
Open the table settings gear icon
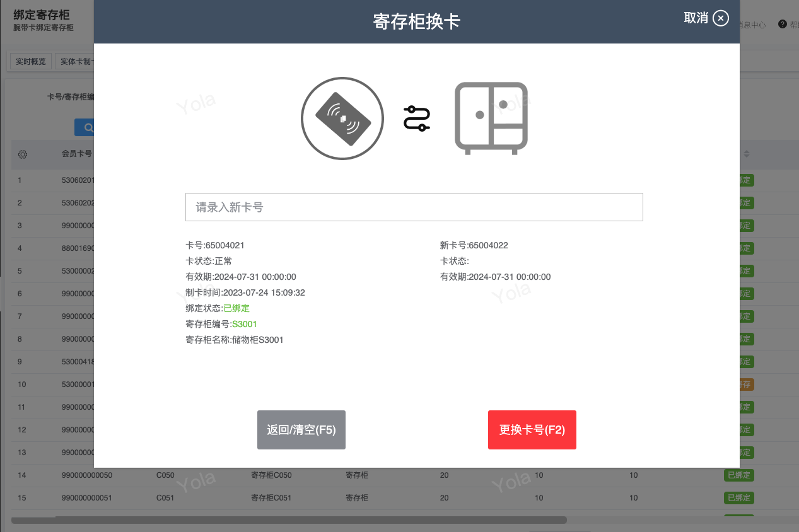23,154
